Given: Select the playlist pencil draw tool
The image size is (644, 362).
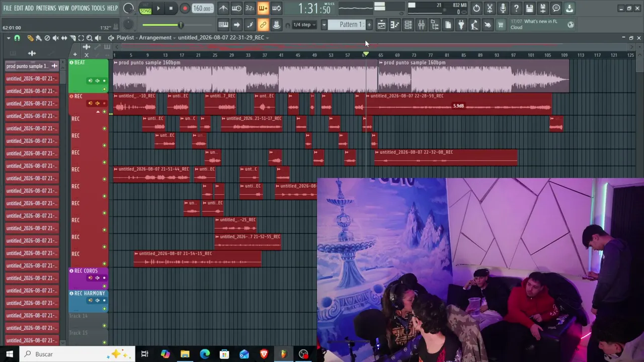Looking at the screenshot, I should click(x=30, y=38).
